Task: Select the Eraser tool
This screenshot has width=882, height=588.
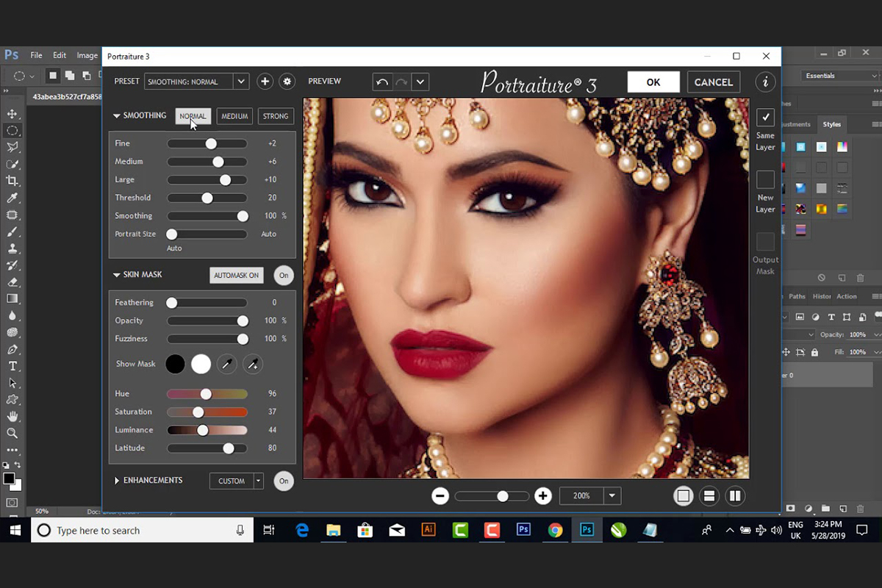Action: click(x=12, y=282)
